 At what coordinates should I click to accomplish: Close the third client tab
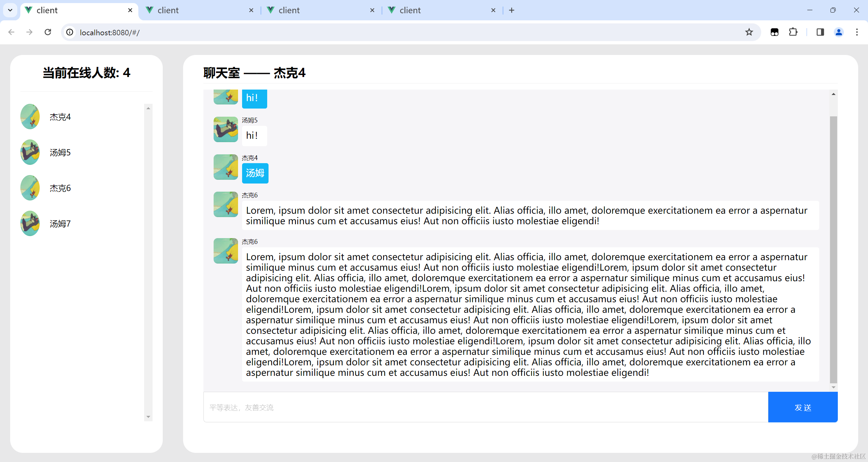click(x=372, y=10)
